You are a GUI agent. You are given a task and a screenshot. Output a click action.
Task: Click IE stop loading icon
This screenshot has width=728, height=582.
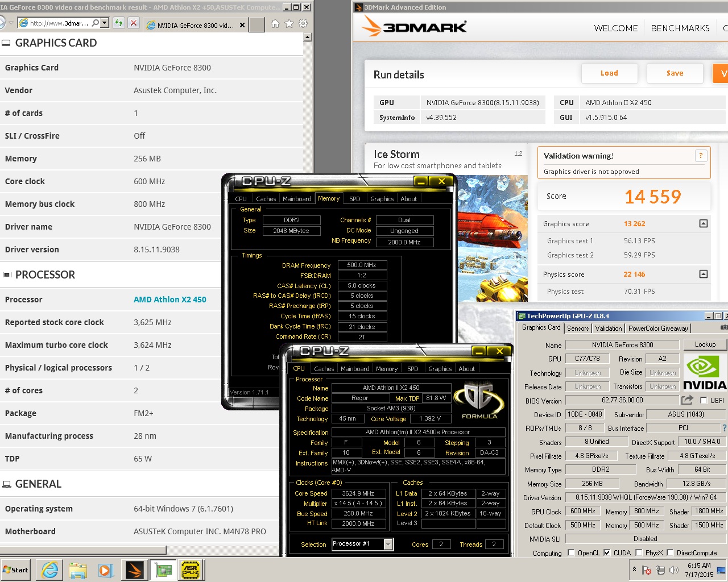(x=133, y=23)
